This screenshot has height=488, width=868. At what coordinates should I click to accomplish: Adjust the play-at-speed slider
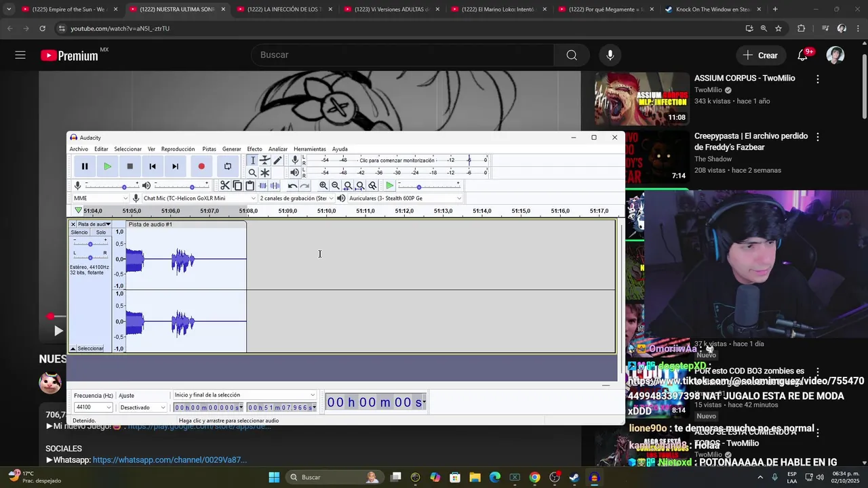pyautogui.click(x=429, y=186)
